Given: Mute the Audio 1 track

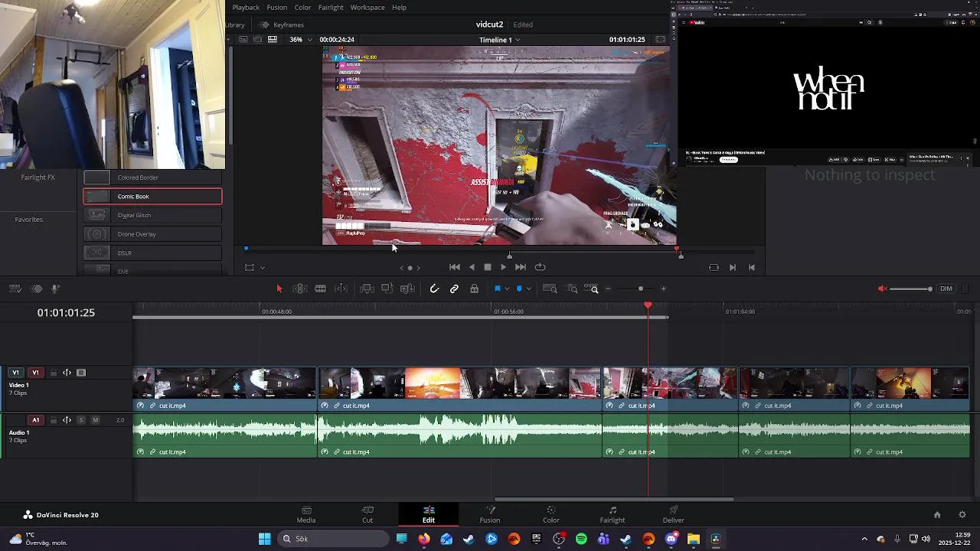Looking at the screenshot, I should click(x=95, y=420).
